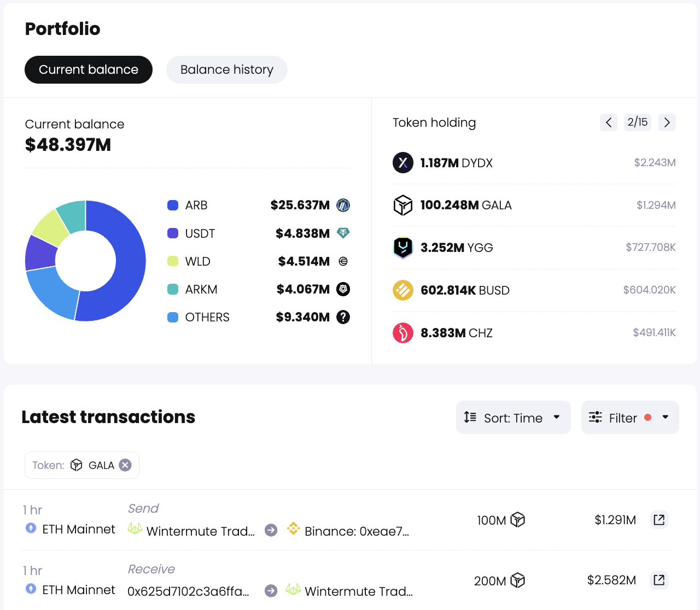Switch to the Balance history tab
The height and width of the screenshot is (610, 700).
pos(226,69)
